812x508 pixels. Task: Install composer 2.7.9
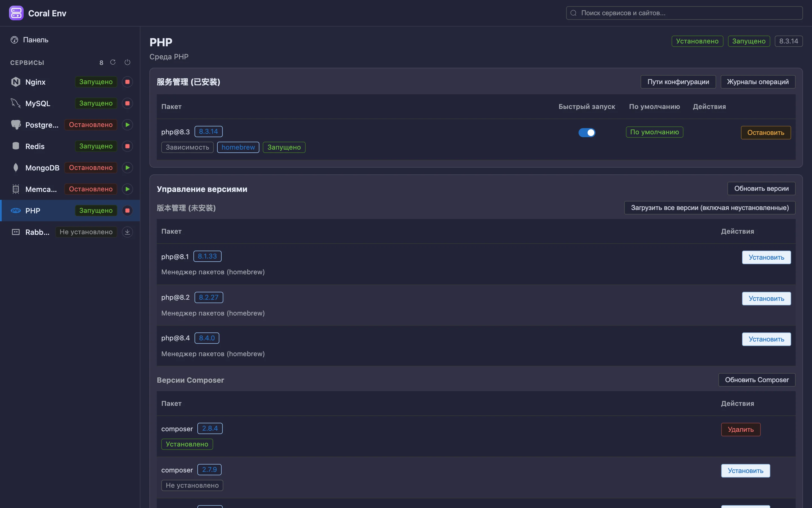745,471
